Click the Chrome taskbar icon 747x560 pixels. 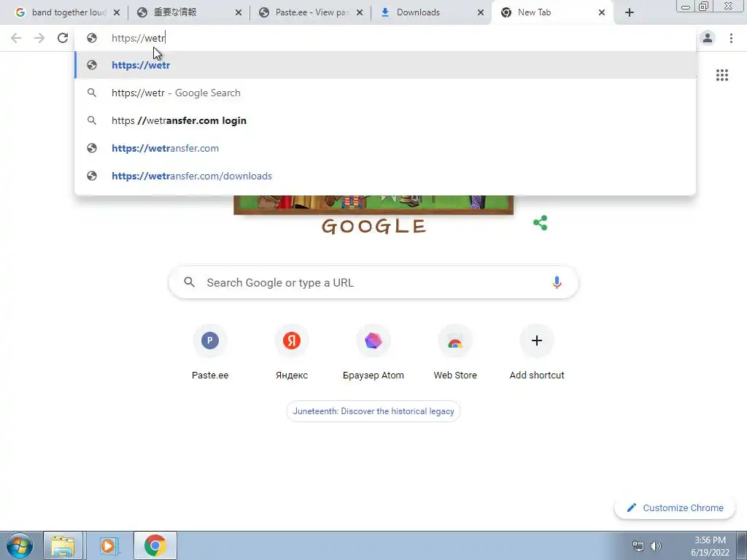155,545
